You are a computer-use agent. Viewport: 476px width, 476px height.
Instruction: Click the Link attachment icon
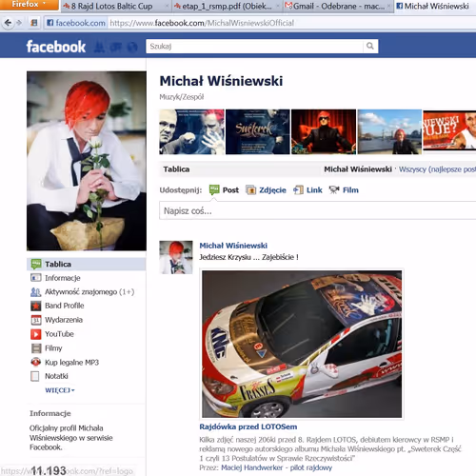pos(298,190)
